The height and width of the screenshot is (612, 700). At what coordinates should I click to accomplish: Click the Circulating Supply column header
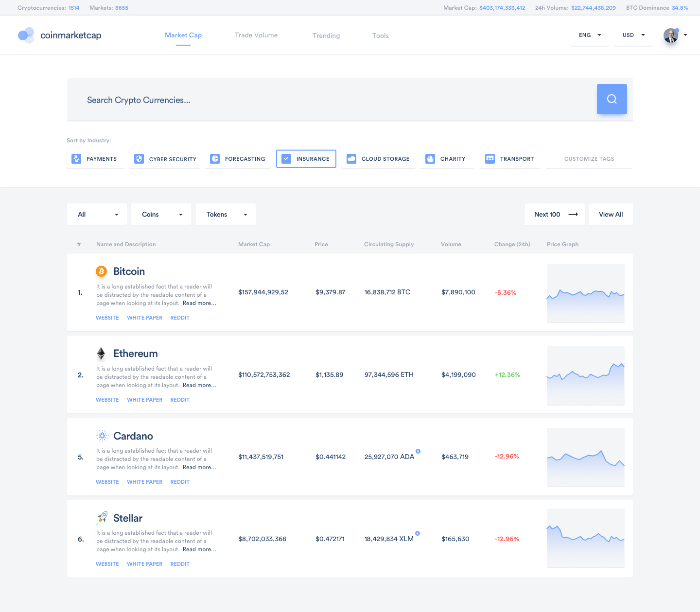tap(389, 244)
